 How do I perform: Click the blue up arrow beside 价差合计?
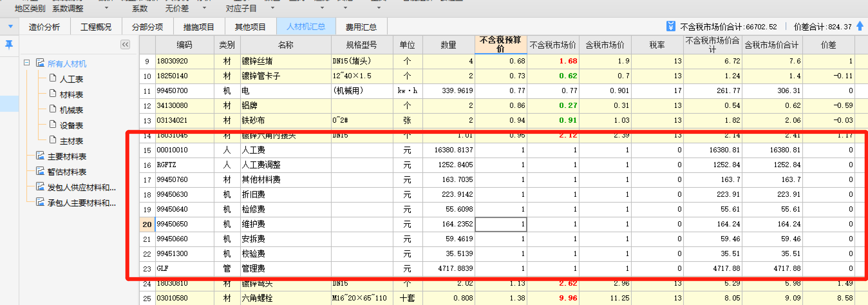pos(860,26)
